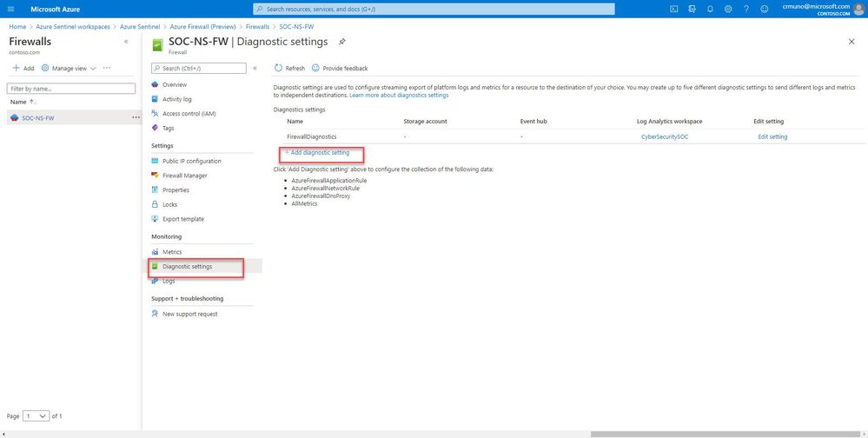The height and width of the screenshot is (438, 868).
Task: Open Tags menu item
Action: [x=168, y=128]
